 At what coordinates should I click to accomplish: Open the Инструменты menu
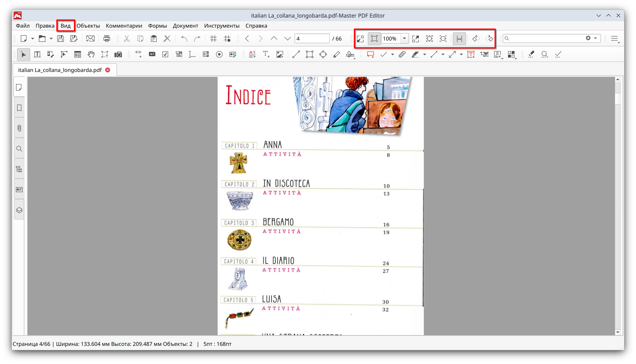222,26
